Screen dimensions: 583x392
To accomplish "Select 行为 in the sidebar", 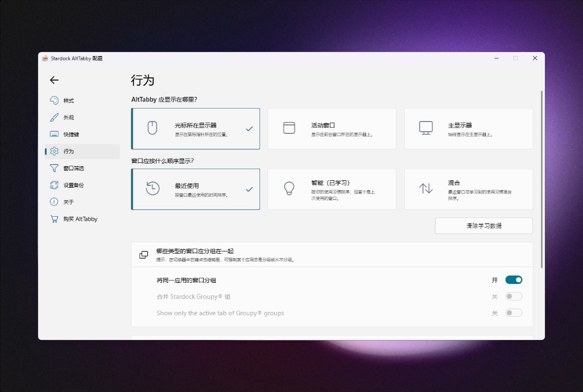I will [82, 151].
